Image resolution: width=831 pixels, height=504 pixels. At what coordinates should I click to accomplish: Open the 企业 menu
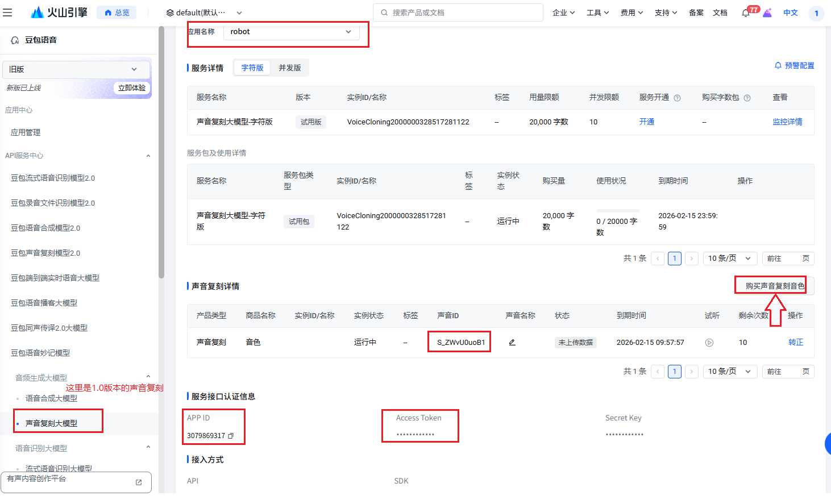(564, 13)
